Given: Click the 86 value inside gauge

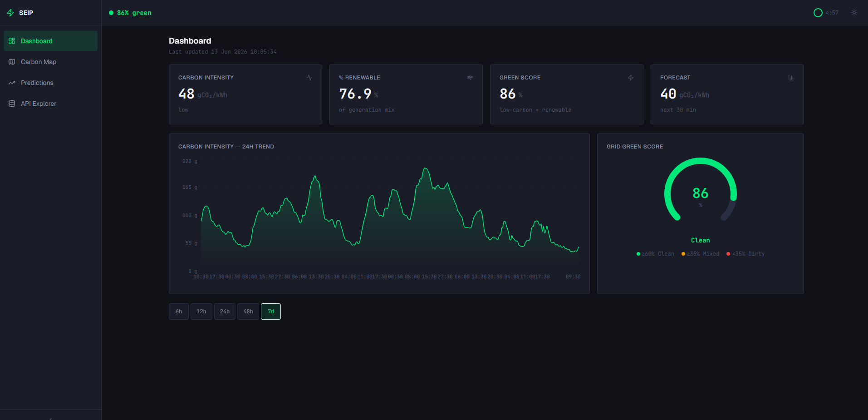Looking at the screenshot, I should tap(701, 193).
